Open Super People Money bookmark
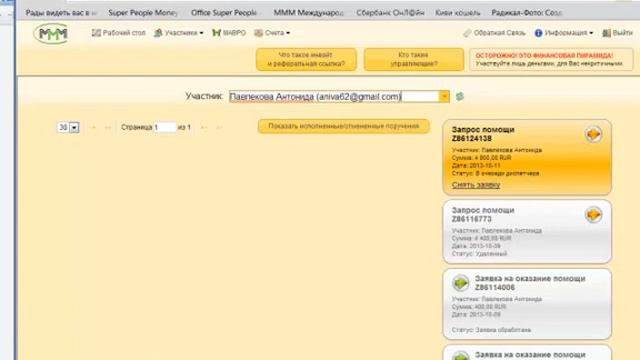The width and height of the screenshot is (640, 360). (x=143, y=13)
